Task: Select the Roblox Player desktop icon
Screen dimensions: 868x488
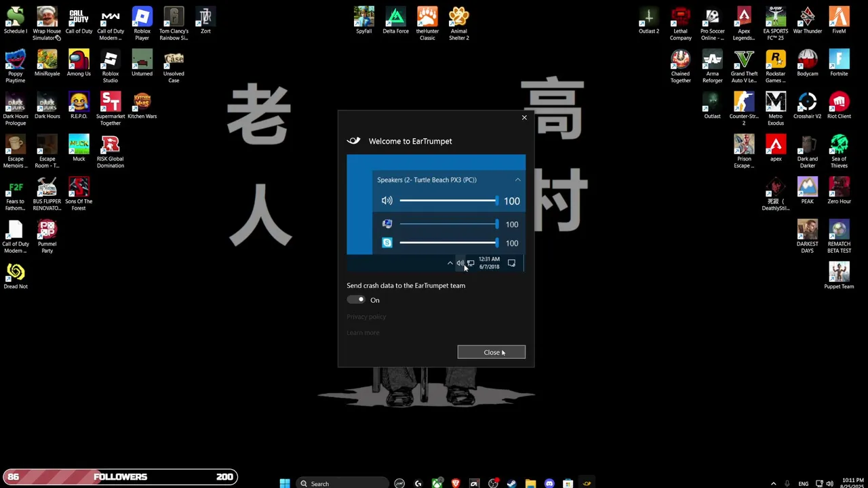Action: (142, 24)
